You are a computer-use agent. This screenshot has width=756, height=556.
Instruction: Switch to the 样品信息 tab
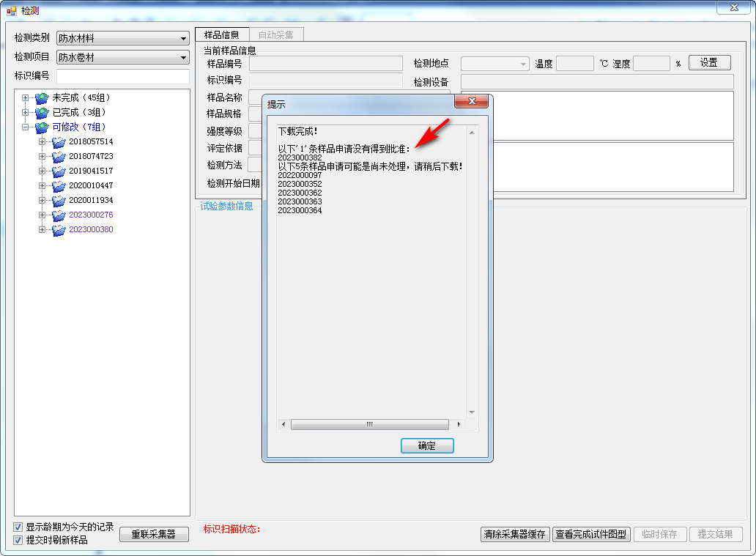click(221, 34)
